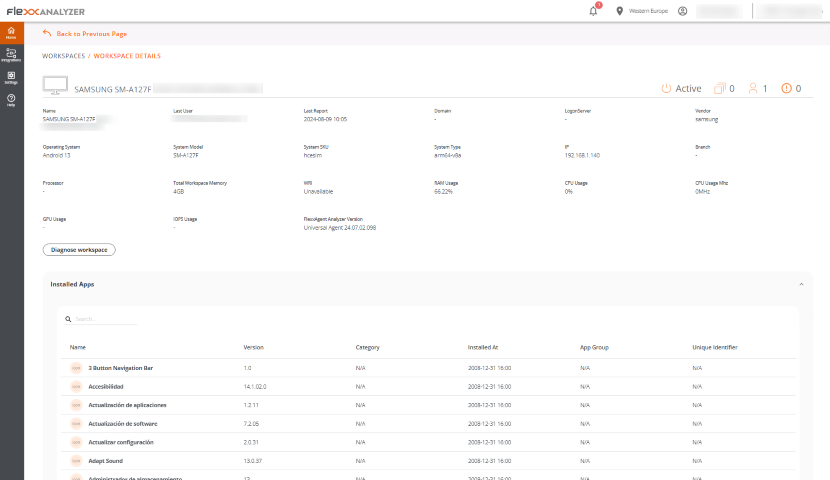Click the WiFi Unavailable value

tap(318, 191)
